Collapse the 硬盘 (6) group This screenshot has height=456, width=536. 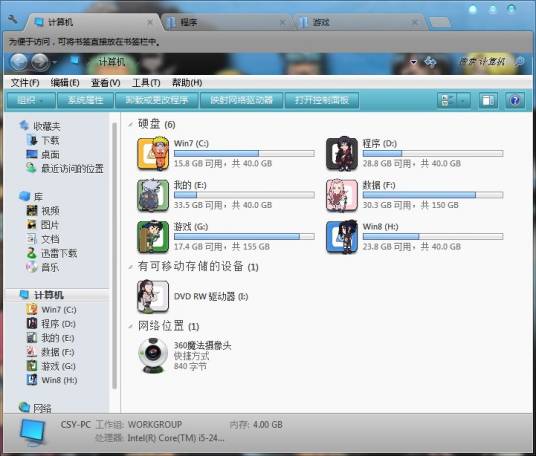coord(131,124)
